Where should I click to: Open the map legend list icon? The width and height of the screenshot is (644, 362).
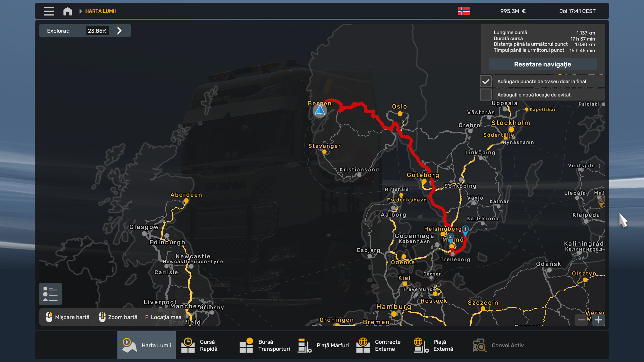click(50, 294)
